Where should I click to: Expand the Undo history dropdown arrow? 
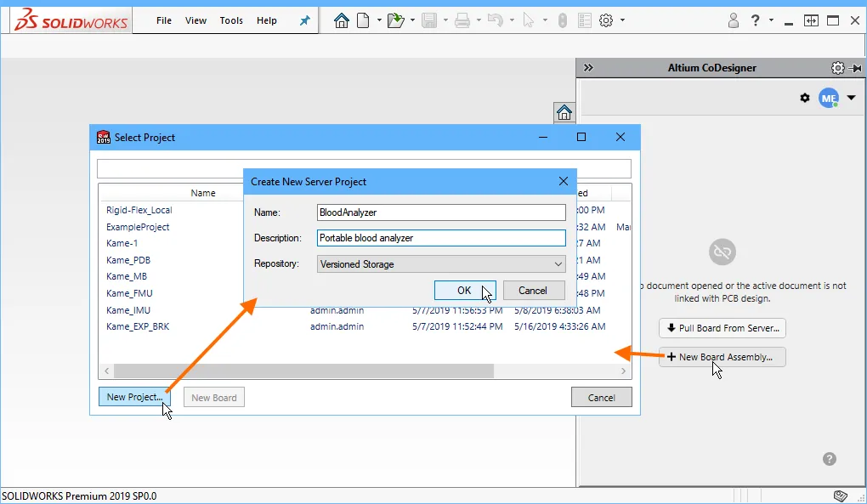(512, 20)
